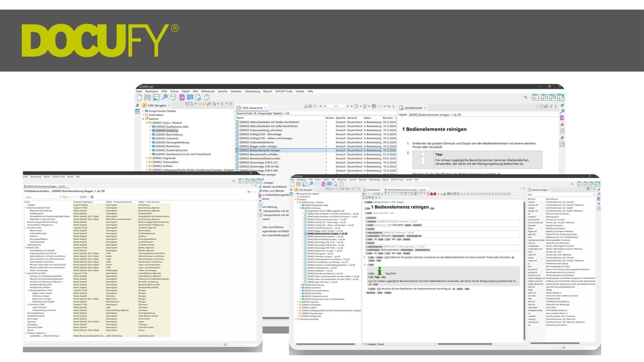This screenshot has width=644, height=362.
Task: Expand the [DEMO] Fragmente folder in CMS-Navigator
Action: pos(146,158)
